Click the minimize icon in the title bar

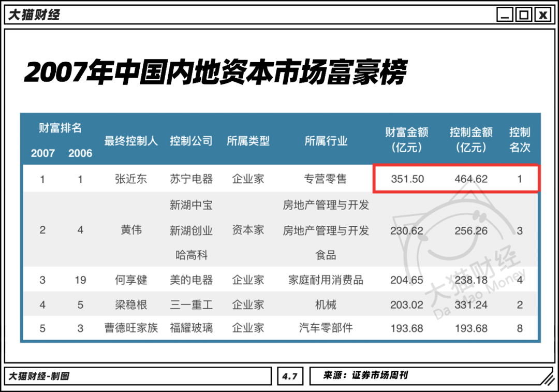click(505, 15)
